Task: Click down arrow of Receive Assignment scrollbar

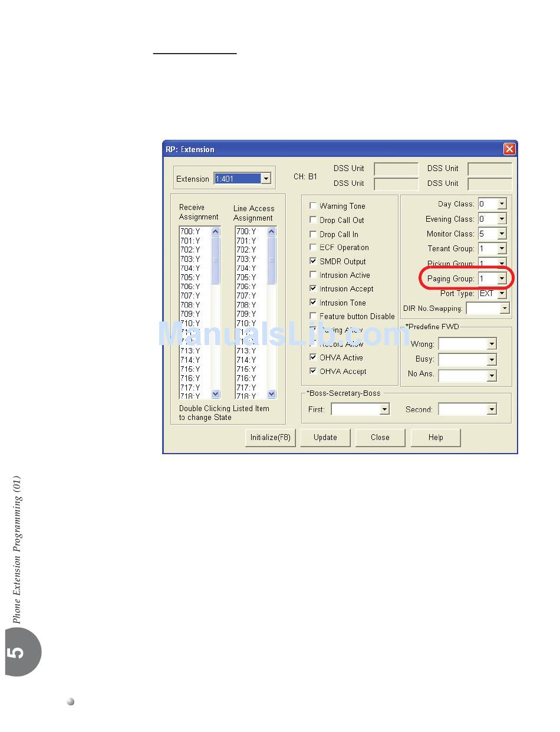Action: (215, 394)
